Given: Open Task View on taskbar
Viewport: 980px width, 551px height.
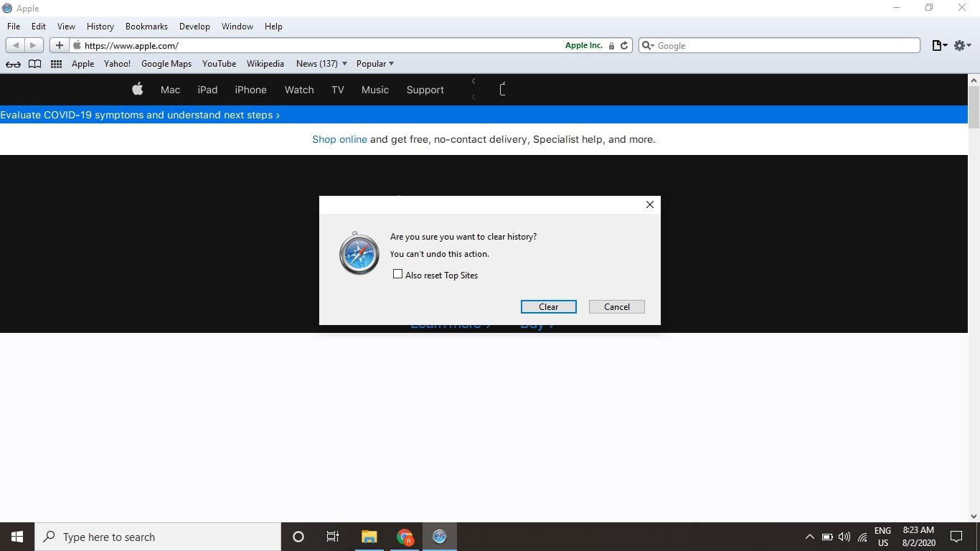Looking at the screenshot, I should coord(333,537).
